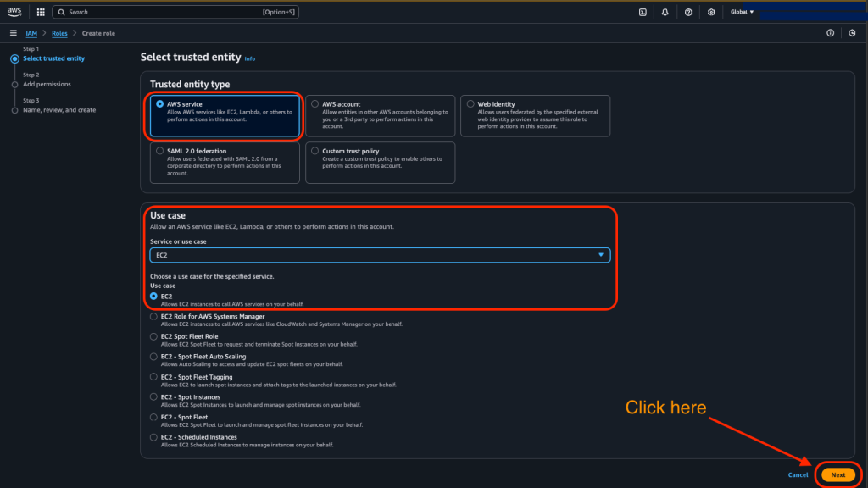868x488 pixels.
Task: Open the Service or use case dropdown
Action: 380,255
